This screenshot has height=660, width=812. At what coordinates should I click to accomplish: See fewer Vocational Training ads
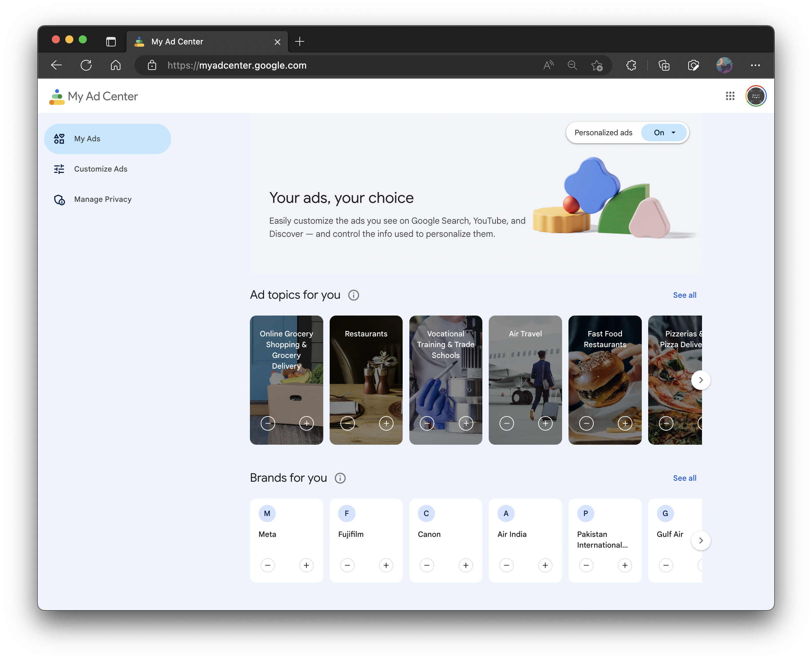click(x=427, y=423)
